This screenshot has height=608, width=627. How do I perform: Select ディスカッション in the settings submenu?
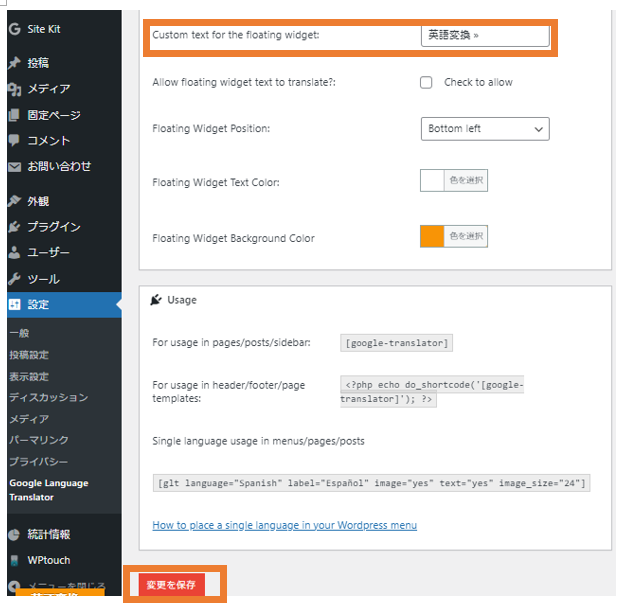coord(48,397)
